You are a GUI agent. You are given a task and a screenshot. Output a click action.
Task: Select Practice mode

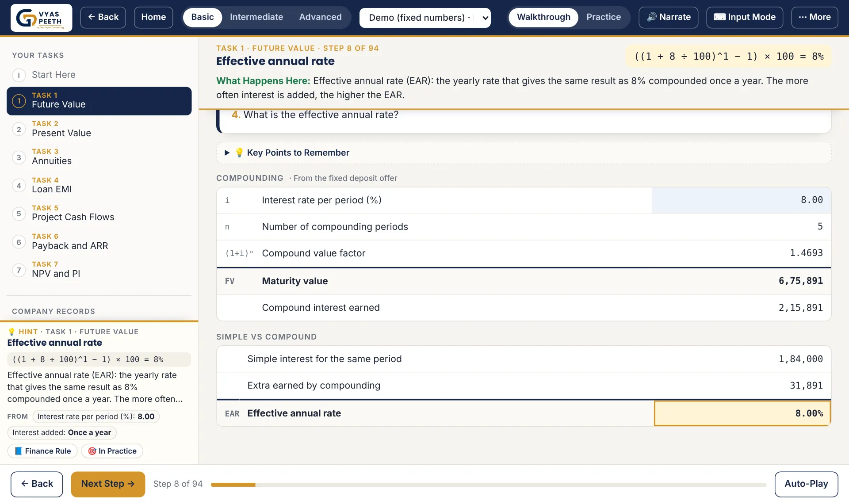click(604, 17)
